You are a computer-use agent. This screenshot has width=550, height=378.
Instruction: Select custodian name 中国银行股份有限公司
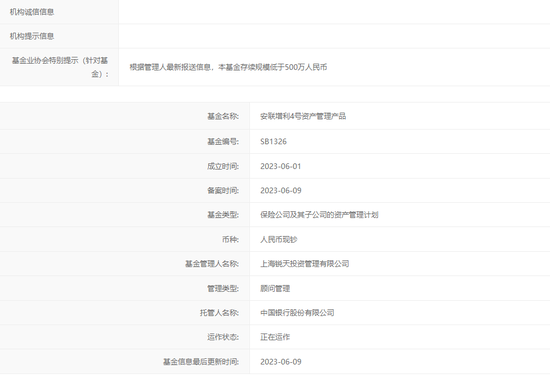[x=297, y=312]
